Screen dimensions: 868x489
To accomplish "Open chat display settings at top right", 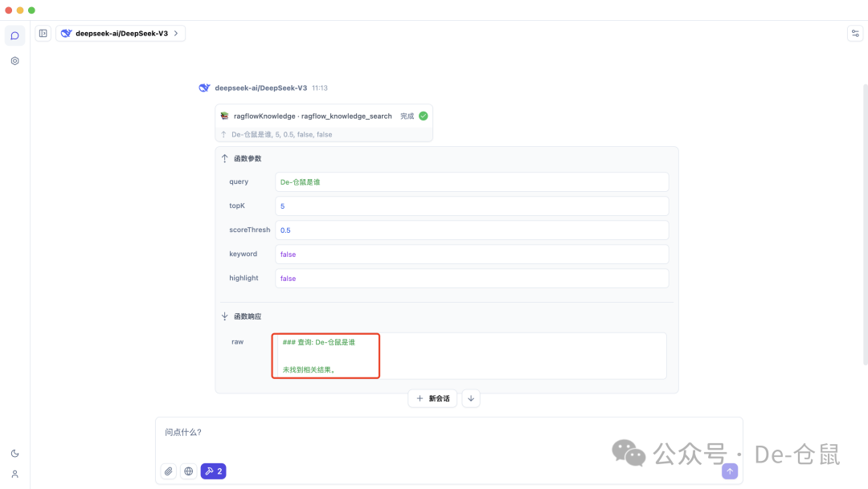I will [x=854, y=33].
